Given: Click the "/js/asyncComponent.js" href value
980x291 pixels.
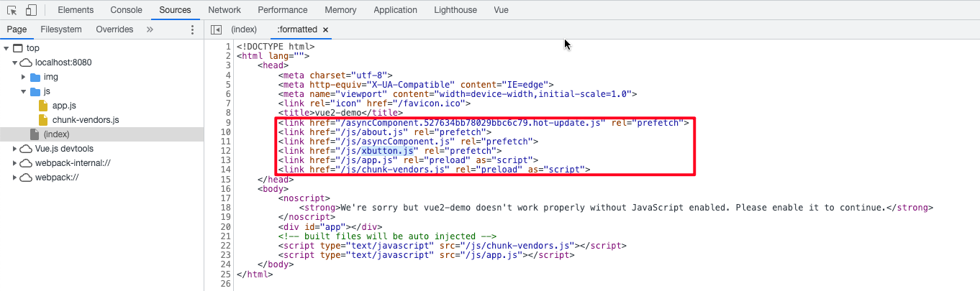Looking at the screenshot, I should click(394, 142).
